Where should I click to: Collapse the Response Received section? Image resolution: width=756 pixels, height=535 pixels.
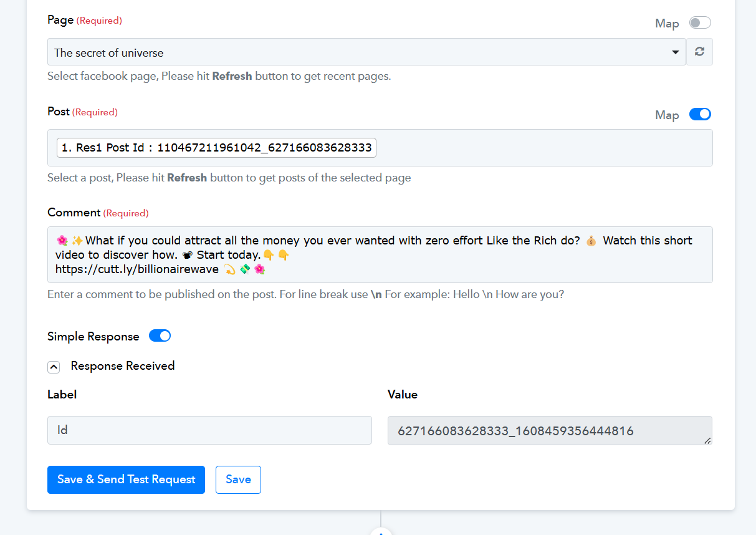coord(54,367)
